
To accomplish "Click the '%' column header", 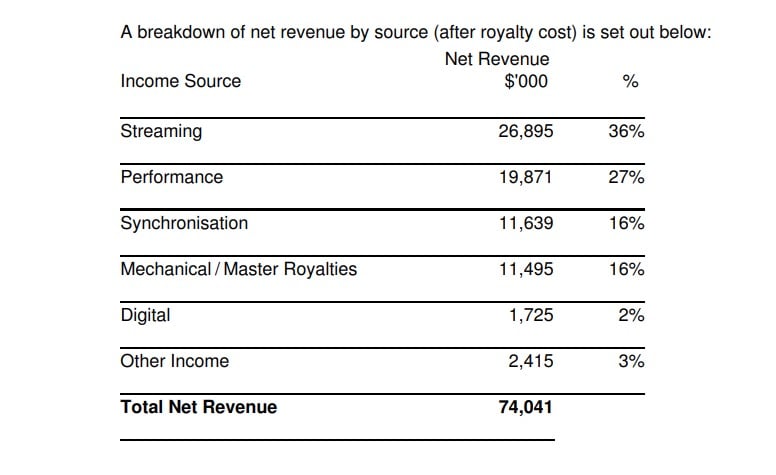I will coord(630,81).
